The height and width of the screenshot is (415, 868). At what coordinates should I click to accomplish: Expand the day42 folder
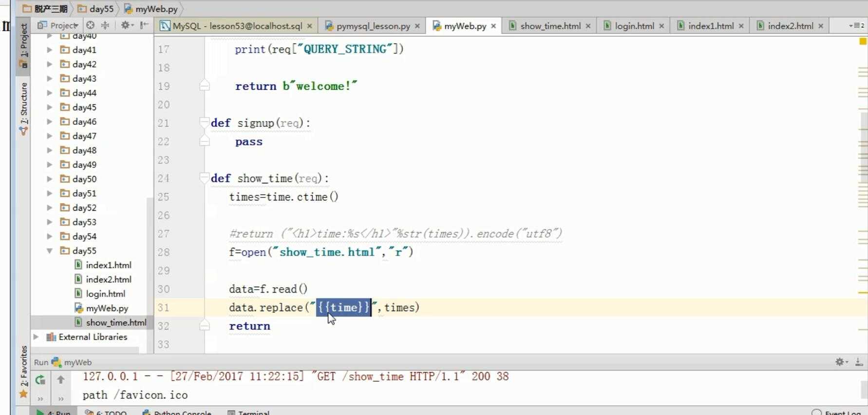[x=49, y=64]
